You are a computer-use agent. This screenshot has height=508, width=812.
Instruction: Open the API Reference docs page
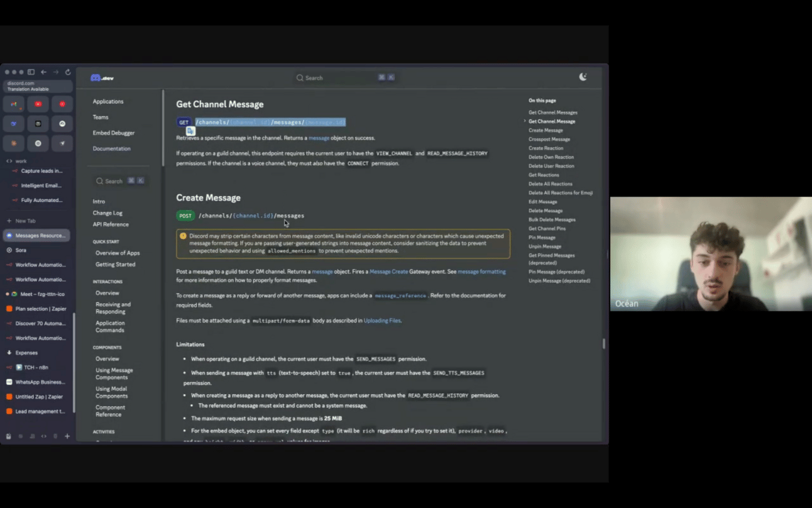tap(111, 224)
